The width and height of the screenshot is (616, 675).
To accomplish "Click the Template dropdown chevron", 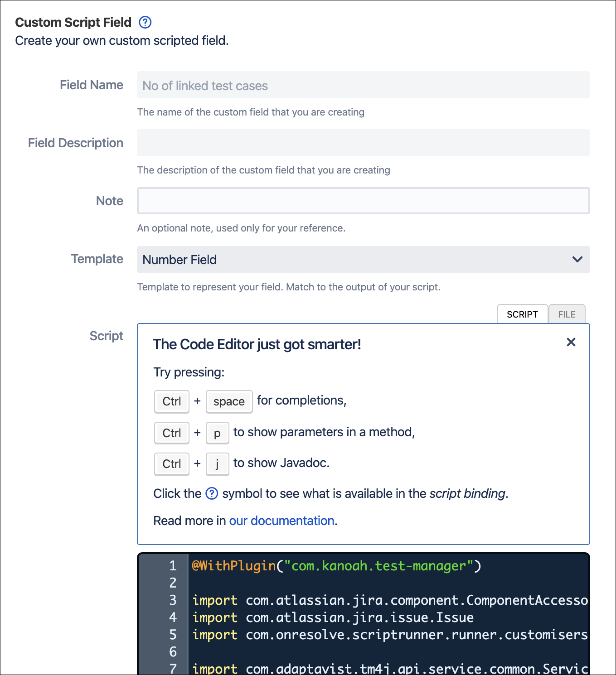I will (577, 259).
